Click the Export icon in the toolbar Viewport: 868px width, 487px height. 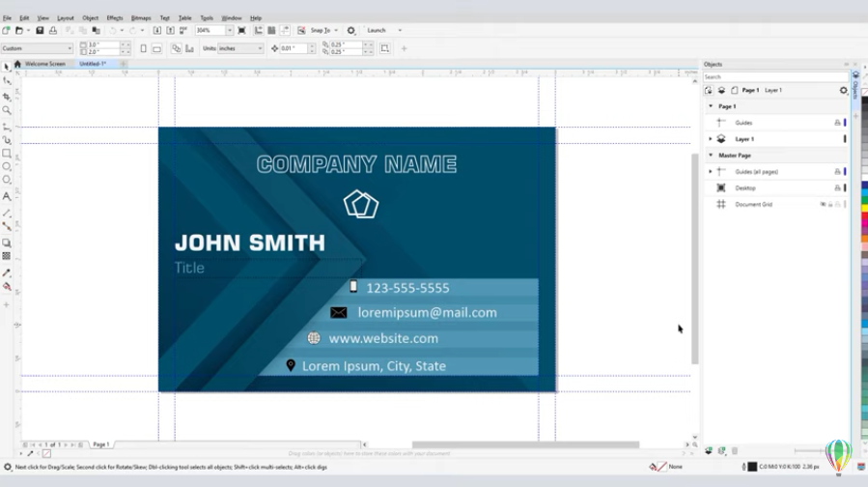click(171, 31)
